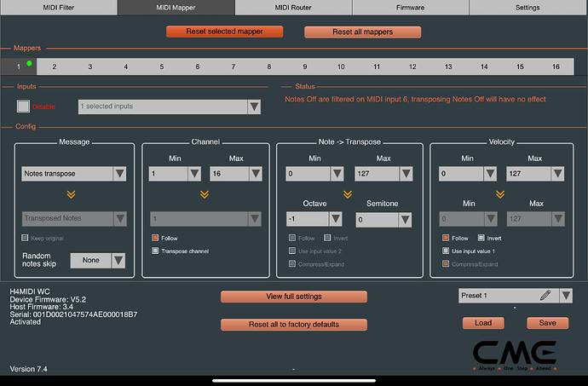Image resolution: width=588 pixels, height=386 pixels.
Task: Click the pencil icon beside Preset 1
Action: (x=545, y=296)
